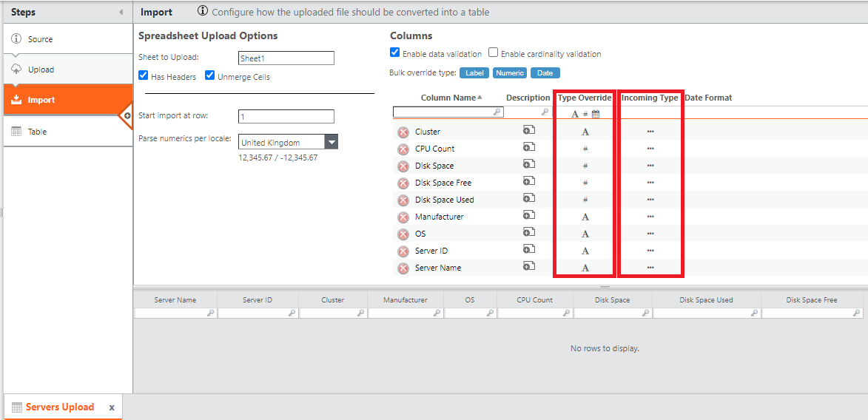Add description for Manufacturer column
This screenshot has width=868, height=420.
click(x=528, y=215)
